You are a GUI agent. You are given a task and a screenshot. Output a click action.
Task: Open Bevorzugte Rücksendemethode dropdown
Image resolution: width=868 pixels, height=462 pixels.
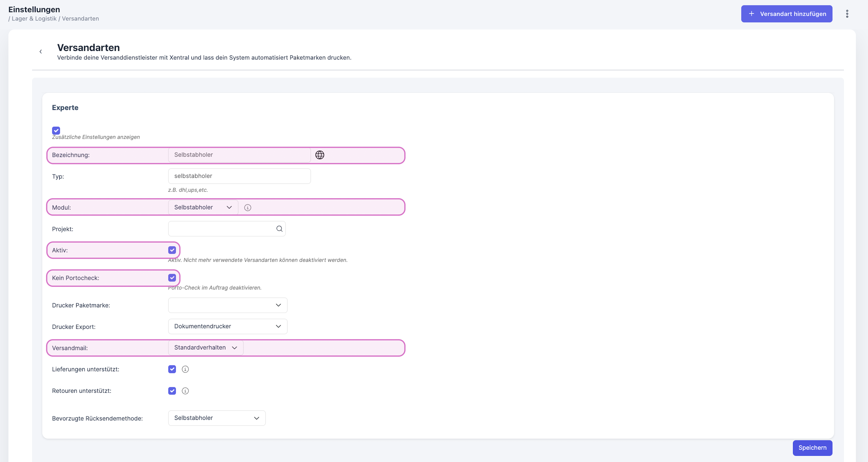pyautogui.click(x=217, y=418)
